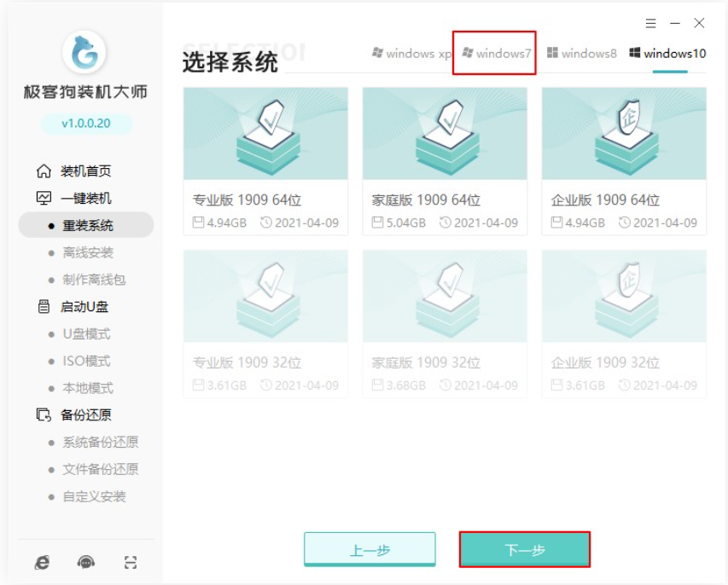Close the installer window
This screenshot has height=585, width=728.
(699, 23)
